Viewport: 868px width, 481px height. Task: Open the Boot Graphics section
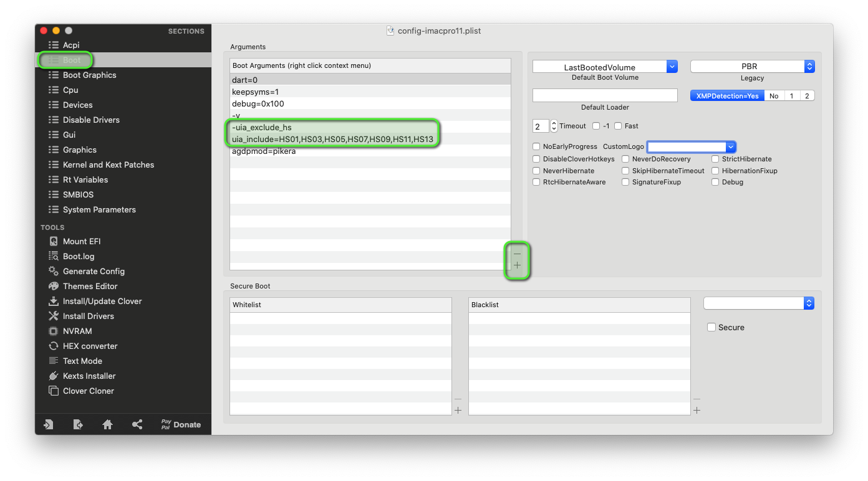pyautogui.click(x=123, y=75)
